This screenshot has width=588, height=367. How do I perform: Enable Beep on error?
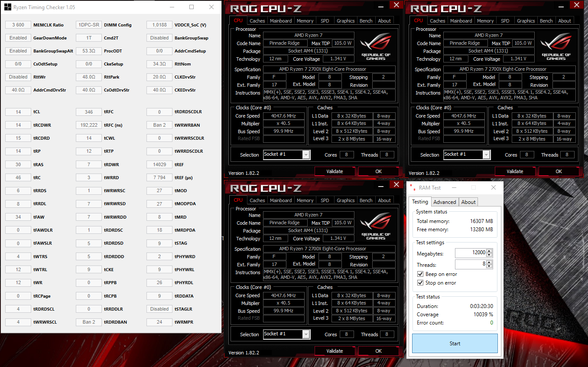click(x=420, y=274)
